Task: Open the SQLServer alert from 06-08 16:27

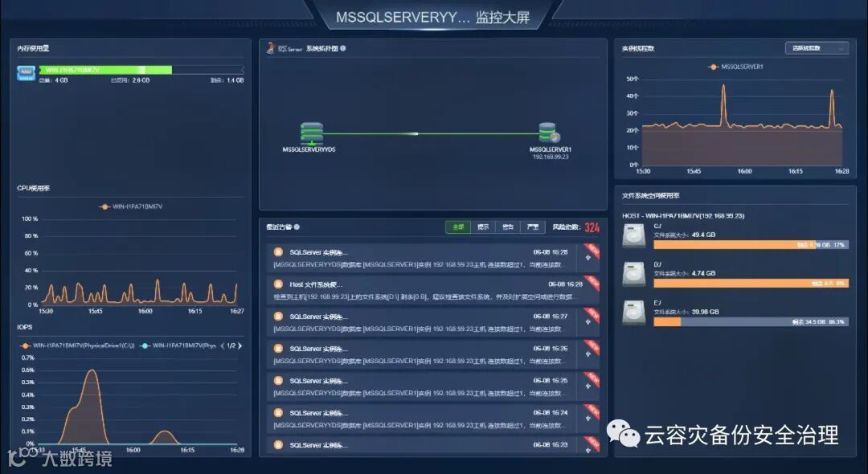Action: (x=432, y=322)
